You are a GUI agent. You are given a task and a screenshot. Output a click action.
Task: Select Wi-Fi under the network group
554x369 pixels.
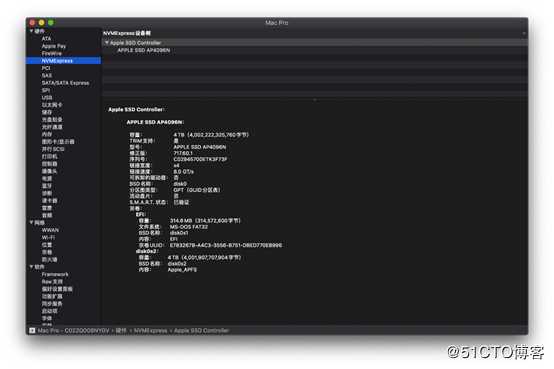tap(48, 238)
